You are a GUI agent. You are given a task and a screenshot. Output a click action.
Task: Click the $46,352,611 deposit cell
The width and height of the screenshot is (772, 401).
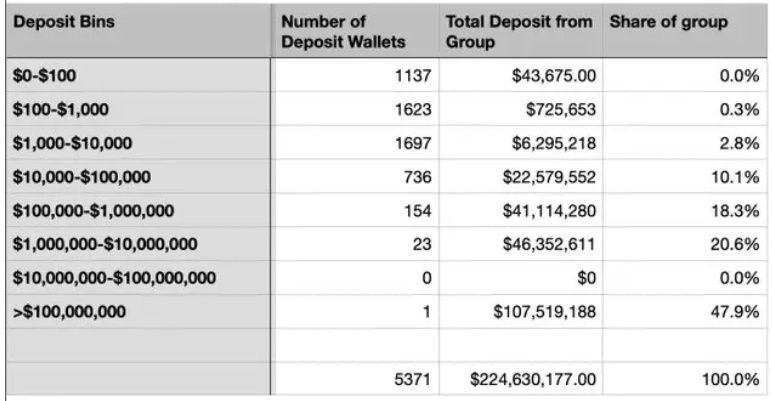click(x=520, y=244)
